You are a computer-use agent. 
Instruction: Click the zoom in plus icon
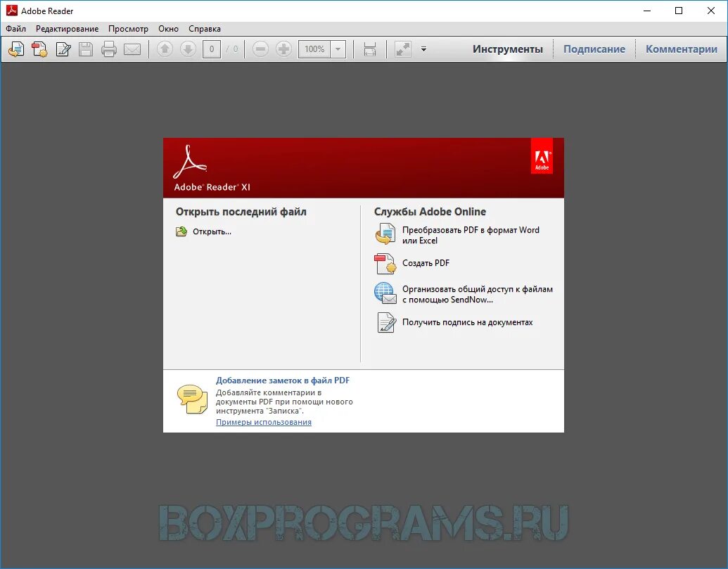point(283,49)
